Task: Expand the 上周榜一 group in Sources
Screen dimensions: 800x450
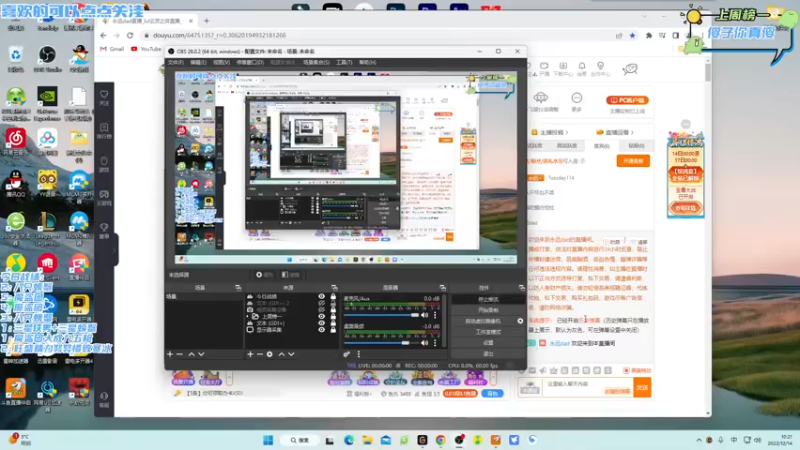Action: click(248, 316)
